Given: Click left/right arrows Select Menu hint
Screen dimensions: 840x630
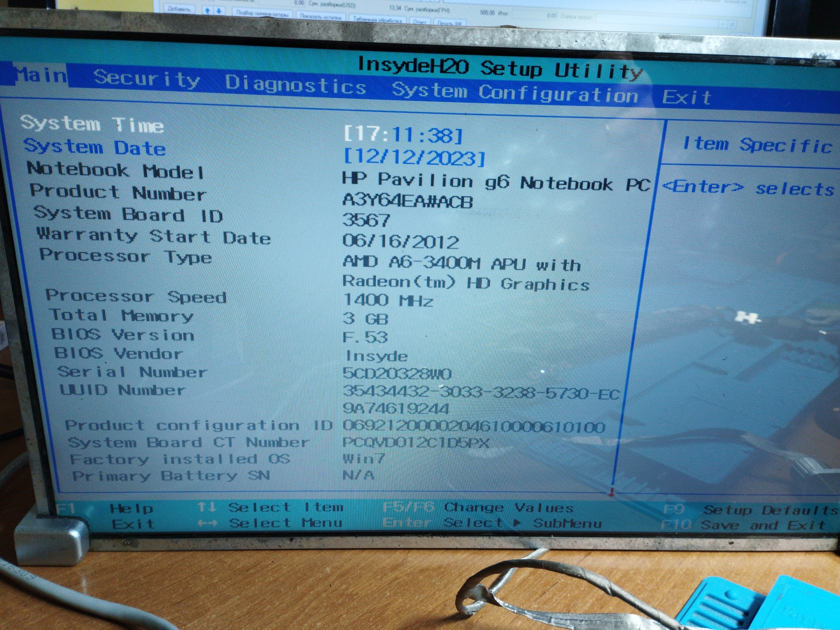Looking at the screenshot, I should click(269, 523).
